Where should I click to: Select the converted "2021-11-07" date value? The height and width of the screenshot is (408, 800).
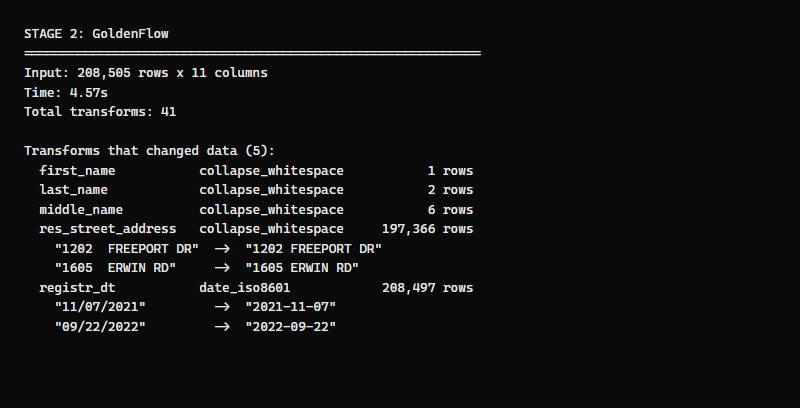290,306
